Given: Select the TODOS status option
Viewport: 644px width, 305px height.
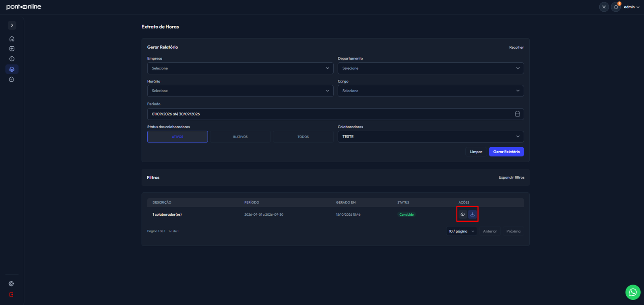Looking at the screenshot, I should (303, 137).
